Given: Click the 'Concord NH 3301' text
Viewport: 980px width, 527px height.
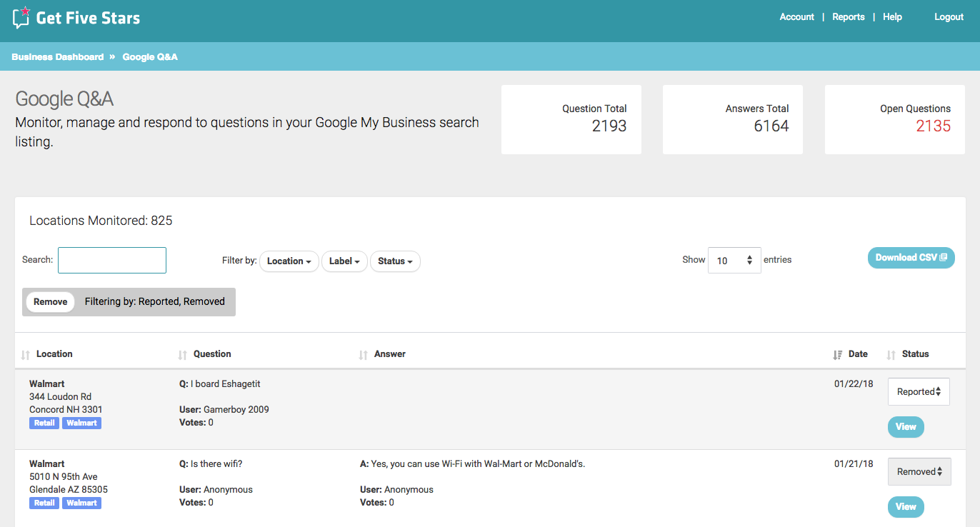Looking at the screenshot, I should (66, 410).
